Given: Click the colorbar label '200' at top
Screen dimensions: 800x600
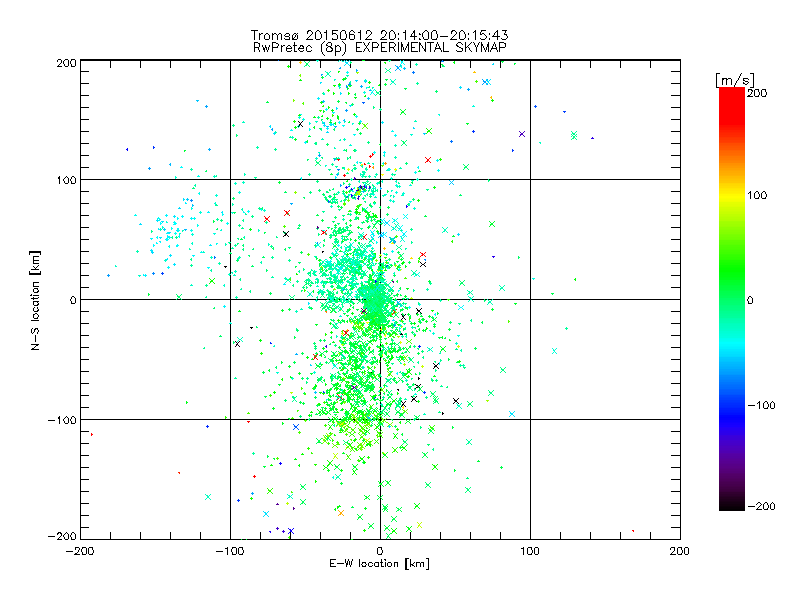Looking at the screenshot, I should pos(757,93).
